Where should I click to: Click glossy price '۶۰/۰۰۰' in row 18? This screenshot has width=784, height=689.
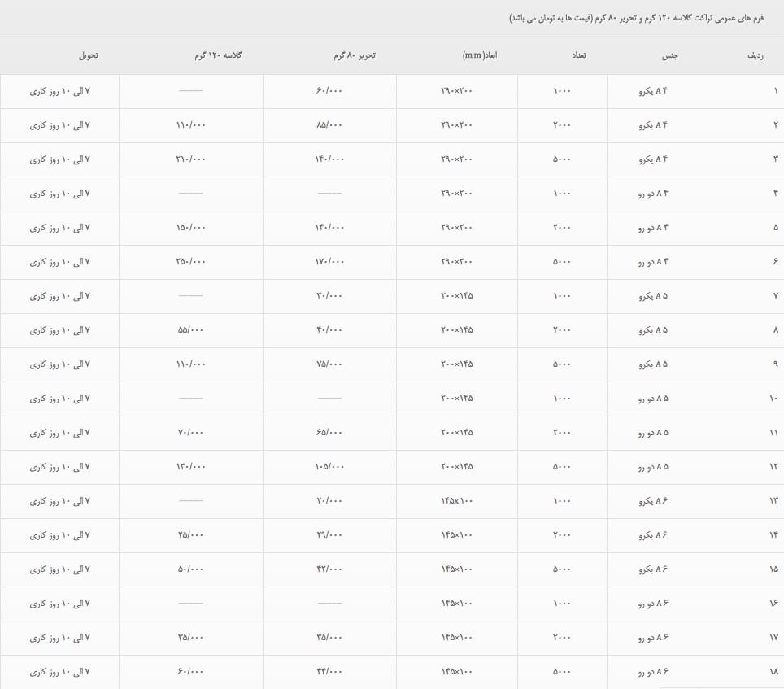(190, 671)
